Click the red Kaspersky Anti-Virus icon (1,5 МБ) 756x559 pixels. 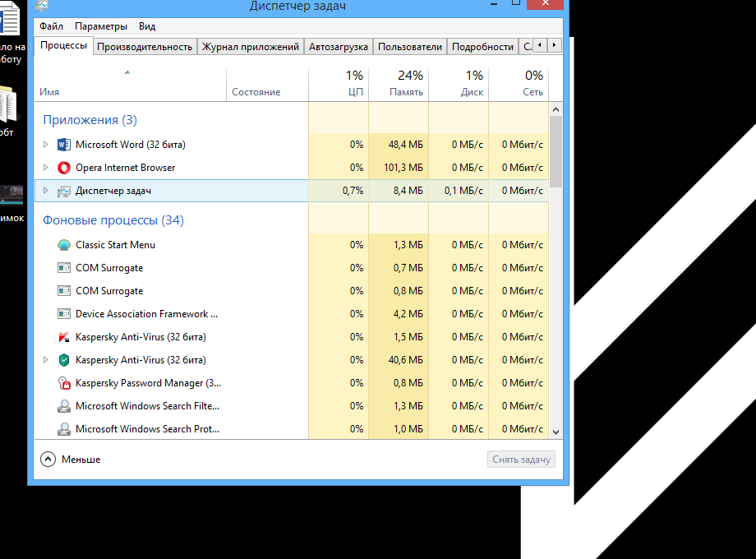tap(63, 337)
